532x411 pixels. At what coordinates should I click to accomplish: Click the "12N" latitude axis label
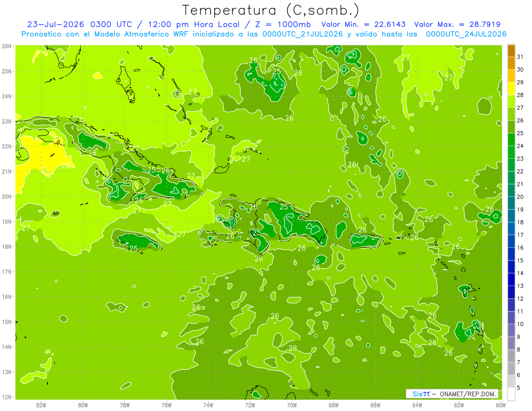(6, 397)
